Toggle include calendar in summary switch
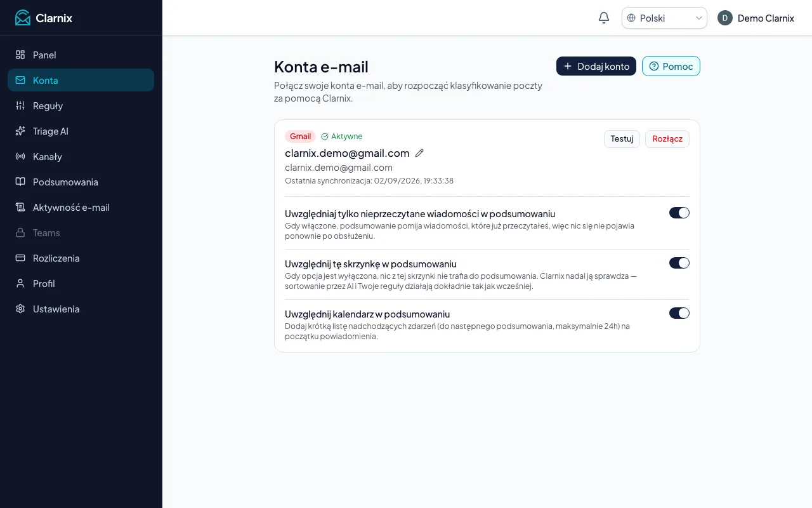812x508 pixels. [x=679, y=313]
